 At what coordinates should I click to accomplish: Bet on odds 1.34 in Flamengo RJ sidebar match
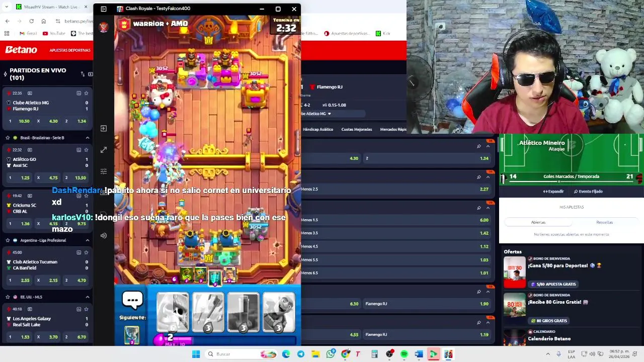click(x=76, y=121)
